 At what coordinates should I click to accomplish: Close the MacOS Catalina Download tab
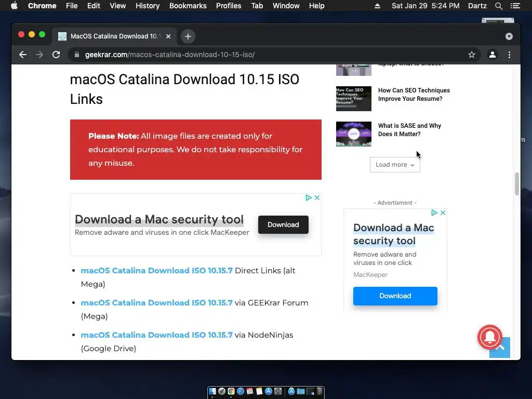point(168,36)
